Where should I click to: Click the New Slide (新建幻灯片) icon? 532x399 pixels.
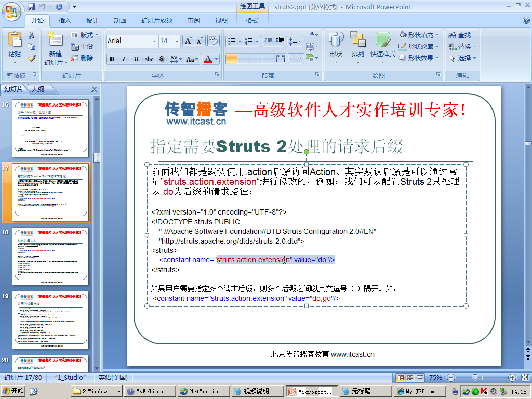pyautogui.click(x=55, y=39)
